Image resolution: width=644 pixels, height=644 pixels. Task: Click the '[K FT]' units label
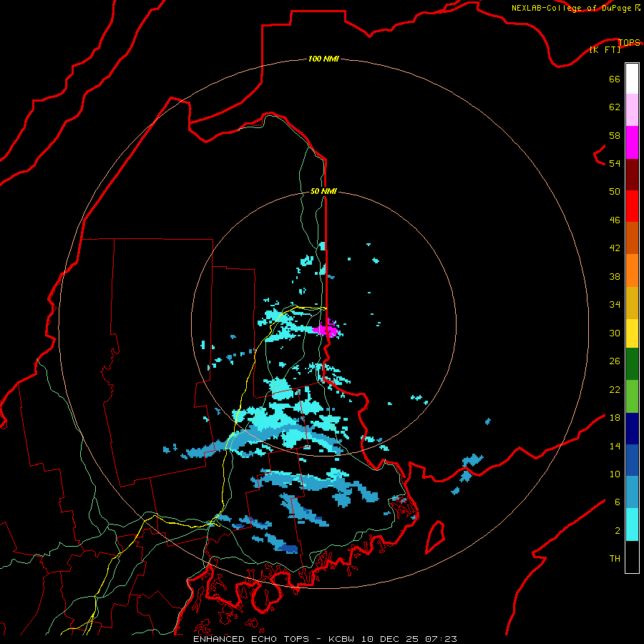pos(605,50)
